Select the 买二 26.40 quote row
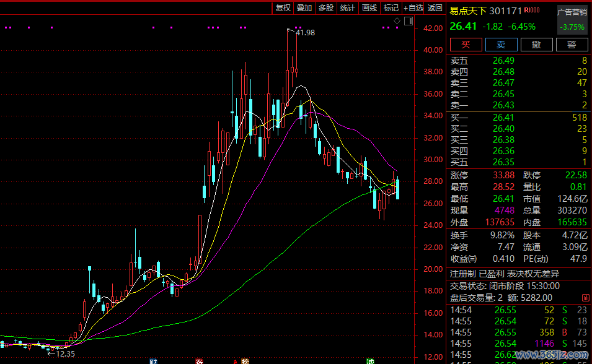592x364 pixels. [518, 129]
